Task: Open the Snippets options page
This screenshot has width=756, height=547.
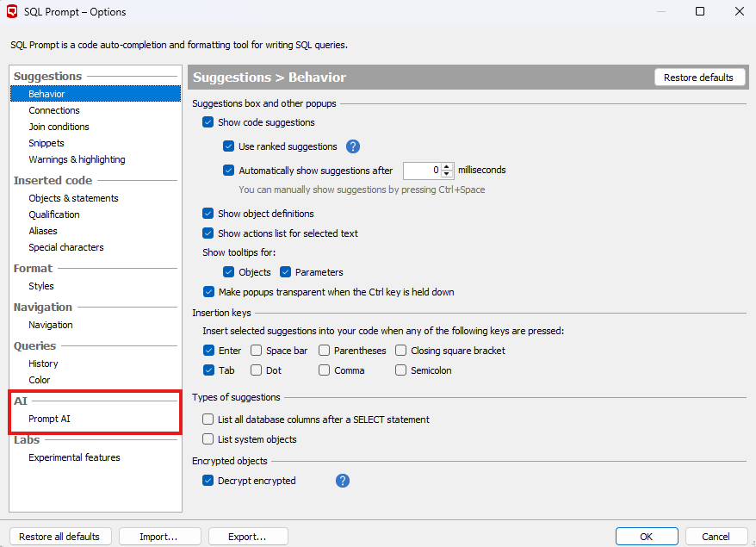Action: pos(46,143)
